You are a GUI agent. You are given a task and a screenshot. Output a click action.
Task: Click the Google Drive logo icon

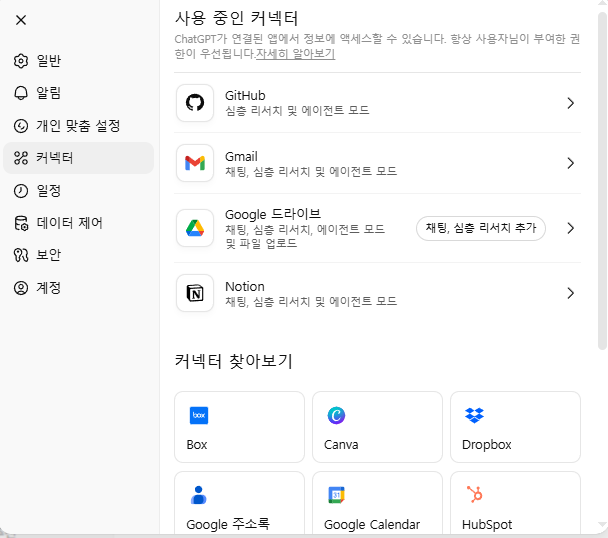(x=195, y=228)
